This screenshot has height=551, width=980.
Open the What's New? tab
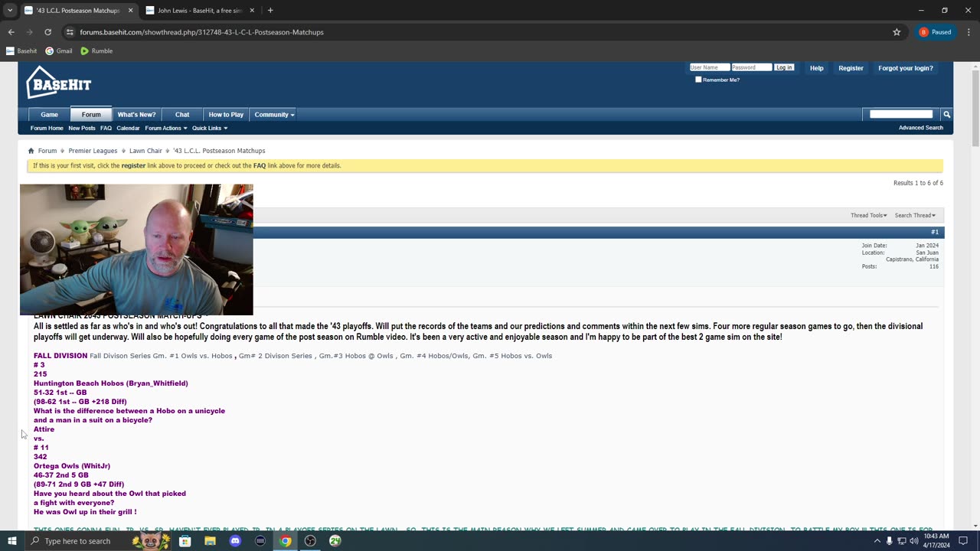point(136,115)
